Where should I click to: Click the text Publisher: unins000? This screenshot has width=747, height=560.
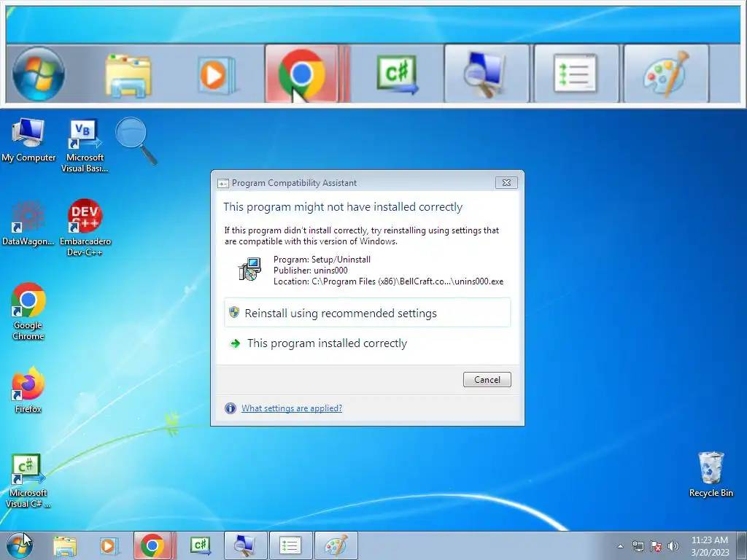coord(311,271)
